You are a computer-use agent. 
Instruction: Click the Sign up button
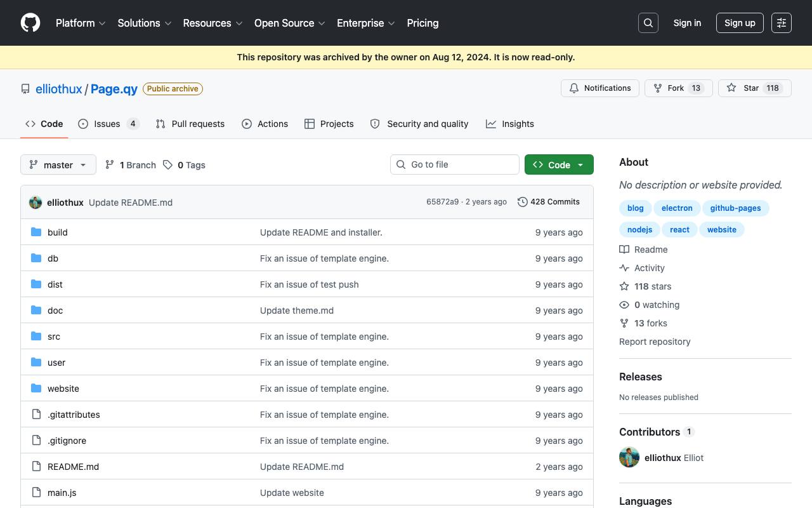(740, 23)
